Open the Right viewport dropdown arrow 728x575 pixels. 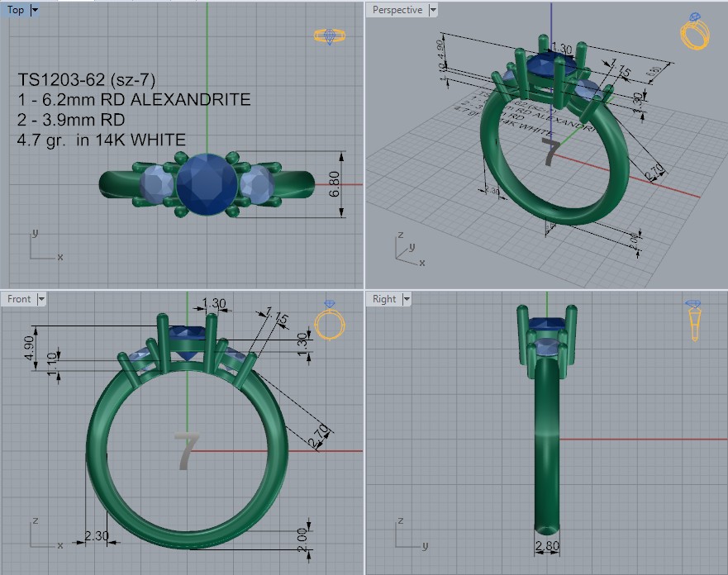point(407,299)
